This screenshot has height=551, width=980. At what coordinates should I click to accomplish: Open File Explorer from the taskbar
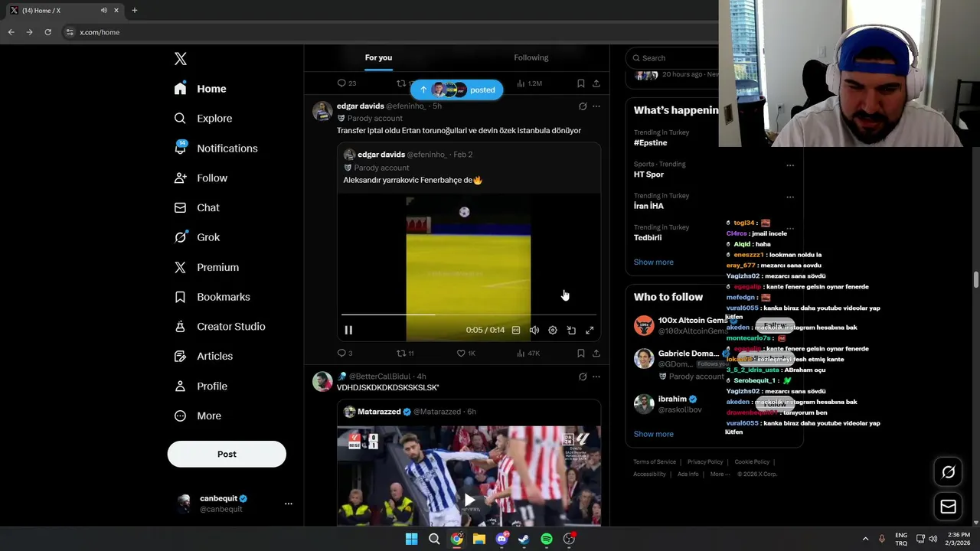[x=479, y=539]
